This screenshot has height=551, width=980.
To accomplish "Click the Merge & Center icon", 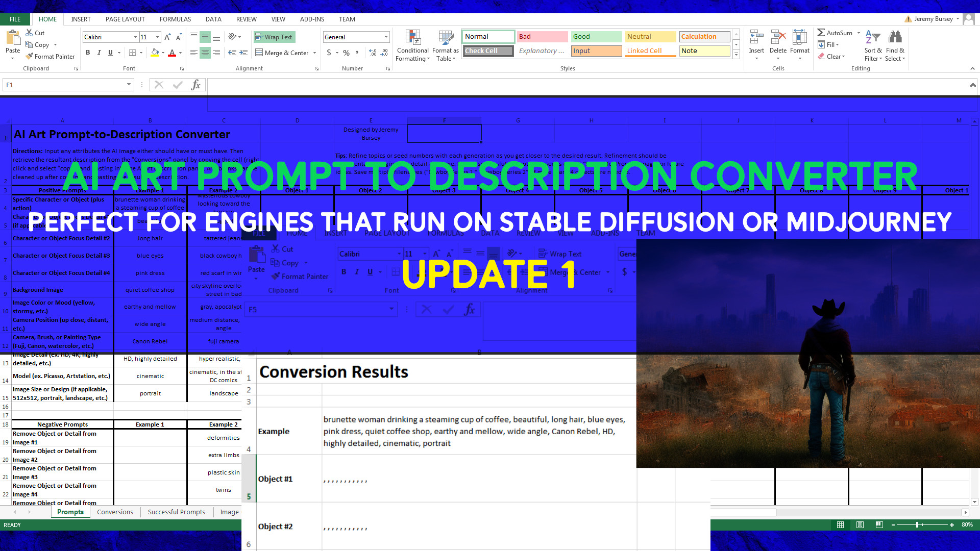I will pyautogui.click(x=259, y=53).
